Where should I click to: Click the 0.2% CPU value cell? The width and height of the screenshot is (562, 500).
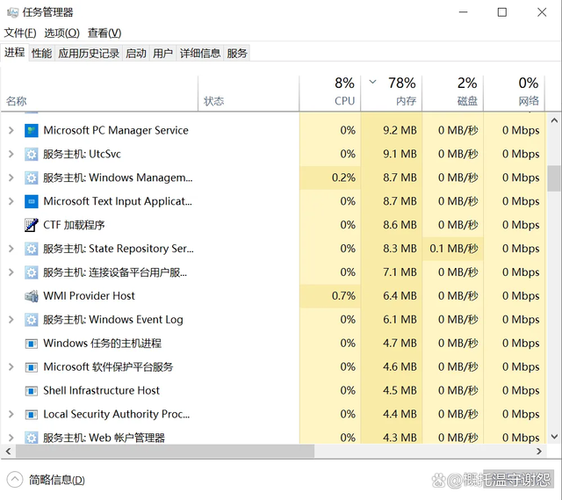tap(330, 178)
